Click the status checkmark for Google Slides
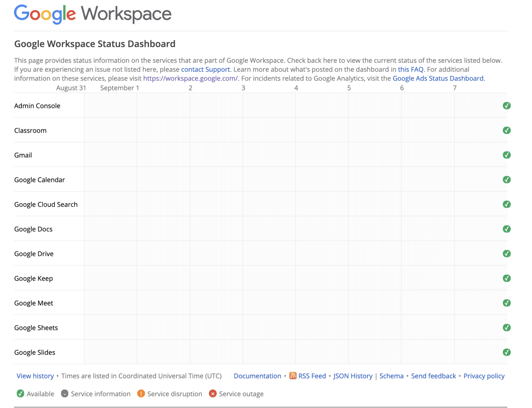This screenshot has width=532, height=408. point(507,352)
